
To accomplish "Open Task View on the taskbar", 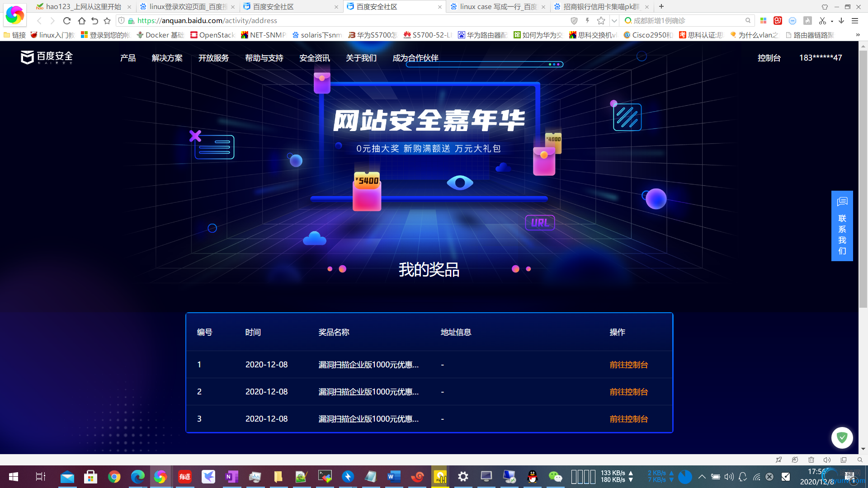I will (x=40, y=477).
